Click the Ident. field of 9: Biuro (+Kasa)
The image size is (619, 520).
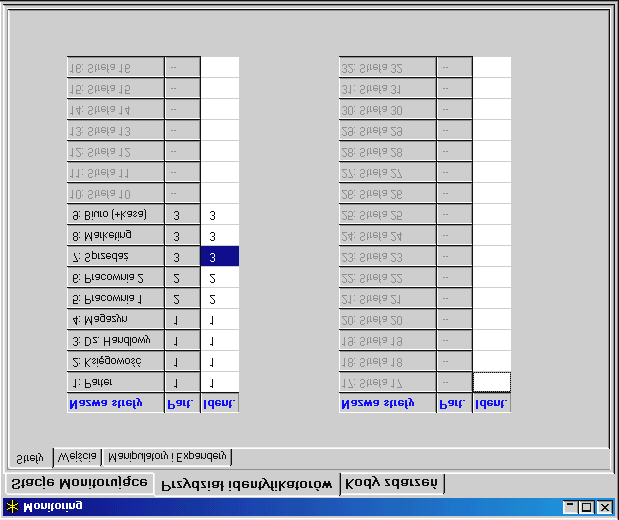tap(220, 215)
